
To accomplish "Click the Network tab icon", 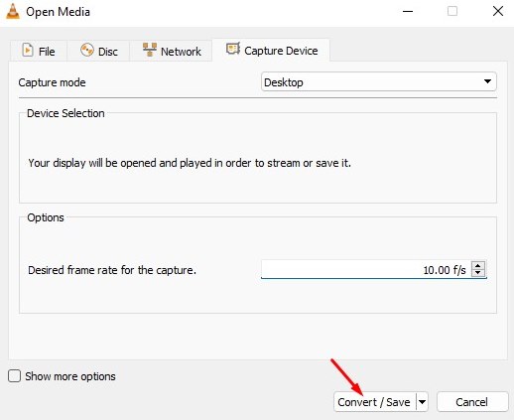I will (x=150, y=50).
